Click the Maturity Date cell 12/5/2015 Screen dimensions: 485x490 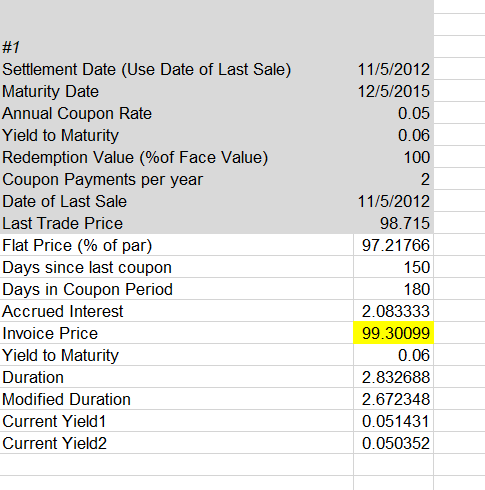point(393,91)
